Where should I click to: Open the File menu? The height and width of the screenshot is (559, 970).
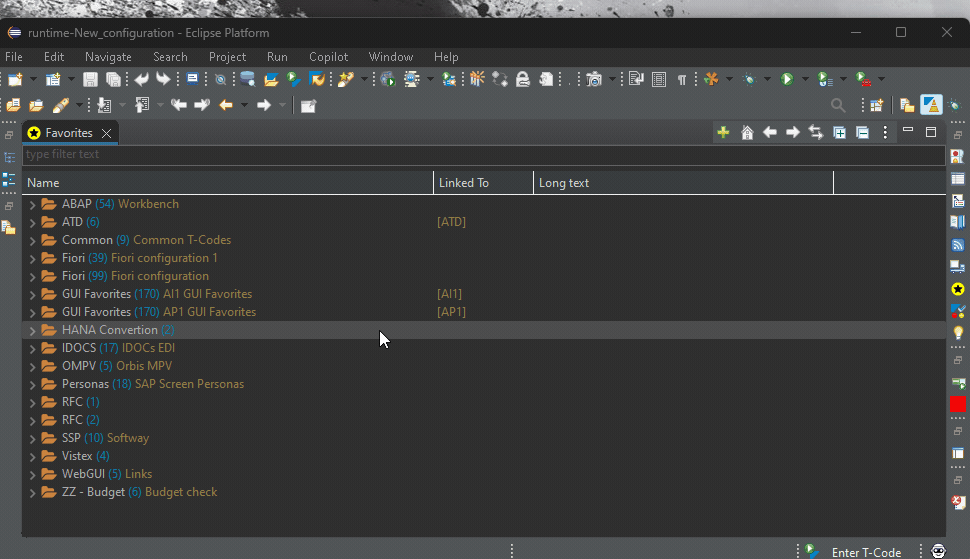click(14, 57)
